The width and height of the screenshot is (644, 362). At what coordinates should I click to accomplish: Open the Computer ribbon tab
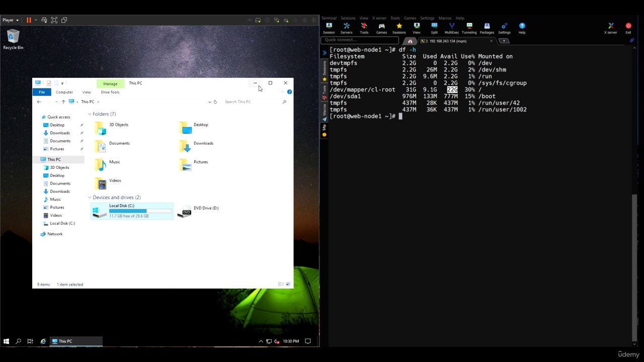pos(64,92)
